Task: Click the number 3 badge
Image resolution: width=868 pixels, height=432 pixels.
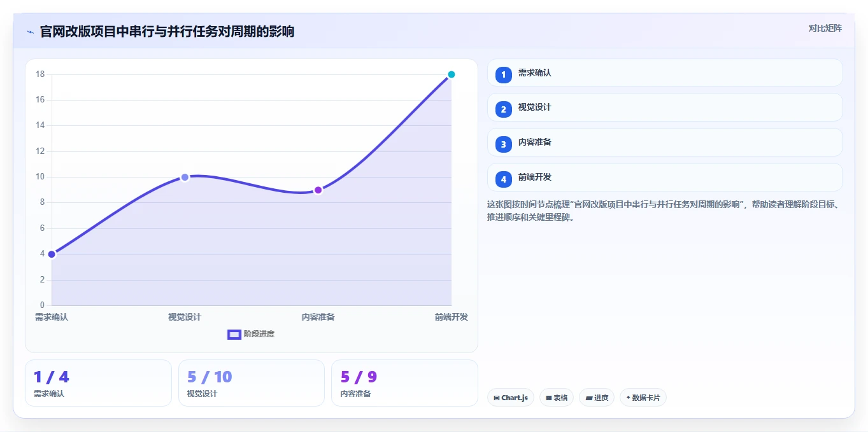Action: [504, 144]
